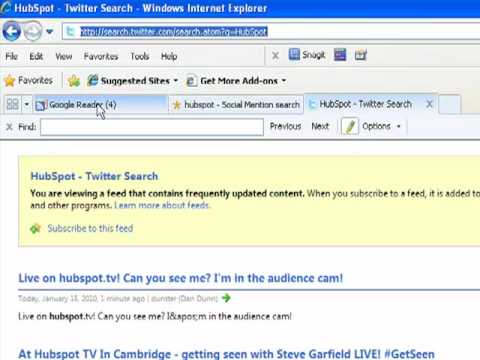
Task: Click the Snagit capture button
Action: tap(307, 55)
